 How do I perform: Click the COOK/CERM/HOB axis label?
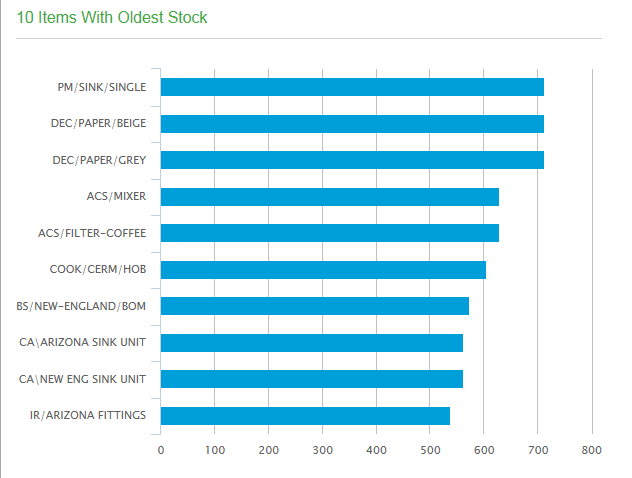coord(98,270)
